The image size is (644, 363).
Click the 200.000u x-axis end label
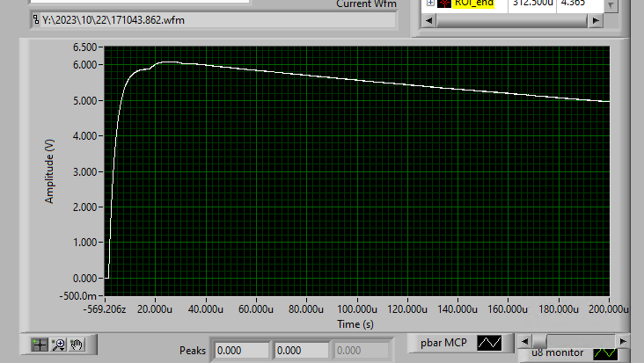(x=609, y=309)
